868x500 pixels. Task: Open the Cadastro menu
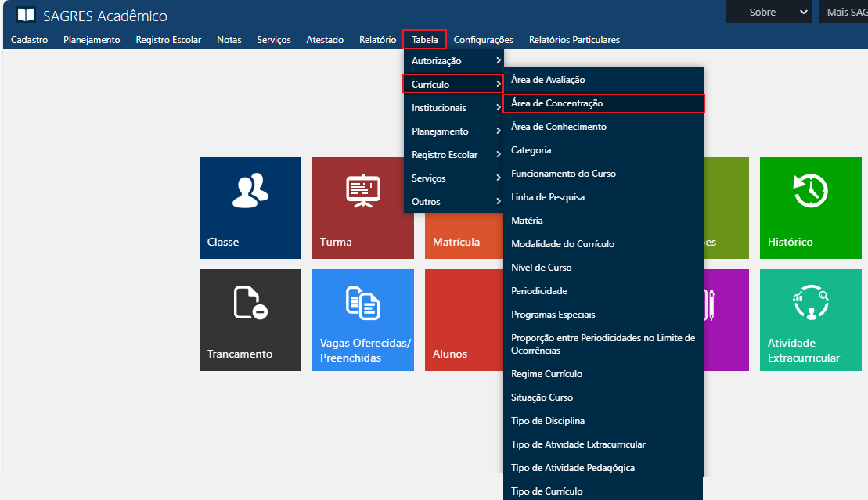click(x=30, y=40)
